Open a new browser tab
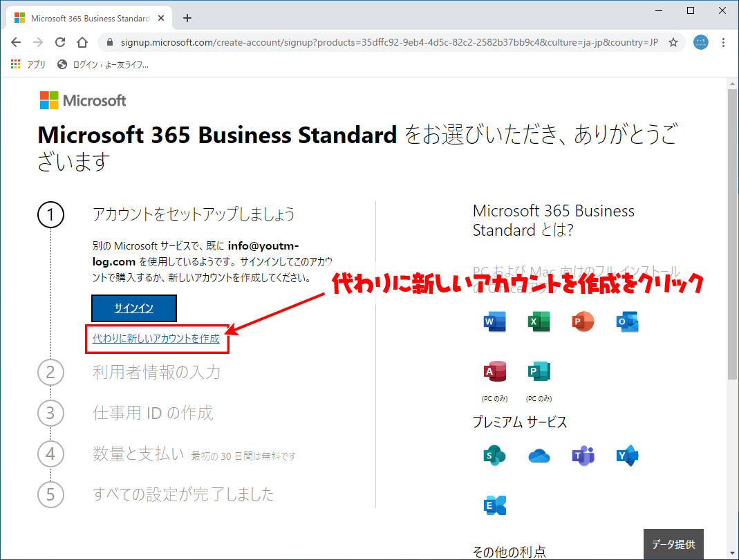The height and width of the screenshot is (560, 739). 187,19
